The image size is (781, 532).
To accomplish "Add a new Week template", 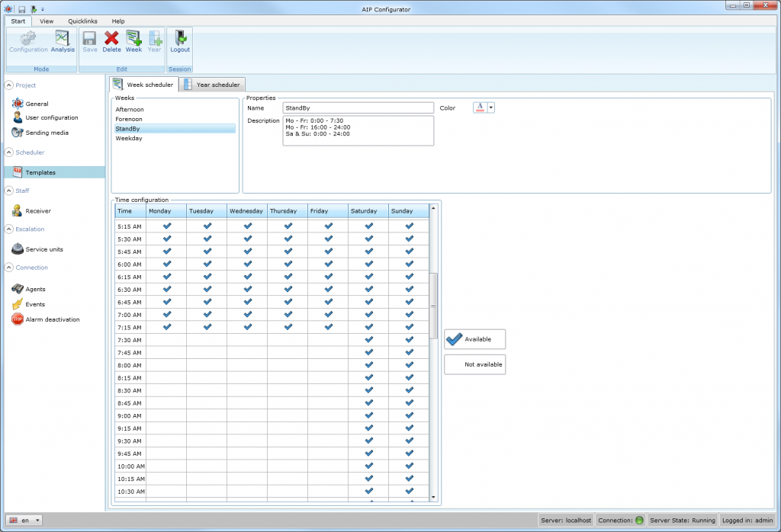I will coord(133,41).
